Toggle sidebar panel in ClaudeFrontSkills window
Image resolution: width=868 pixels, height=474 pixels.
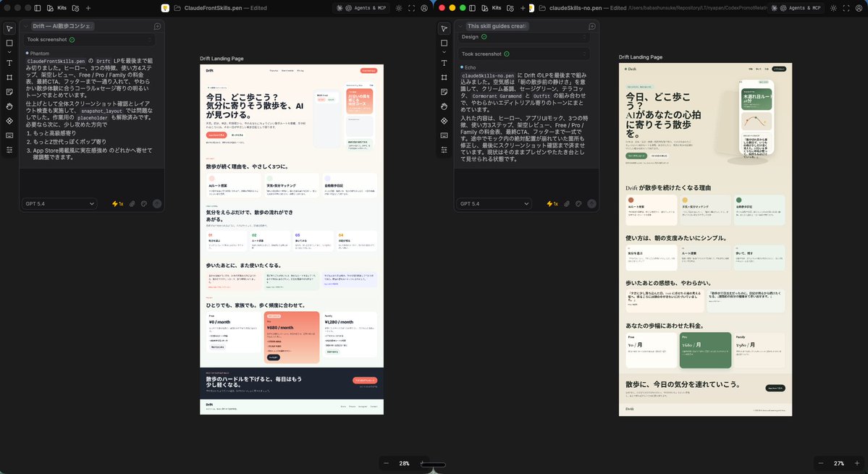point(38,8)
